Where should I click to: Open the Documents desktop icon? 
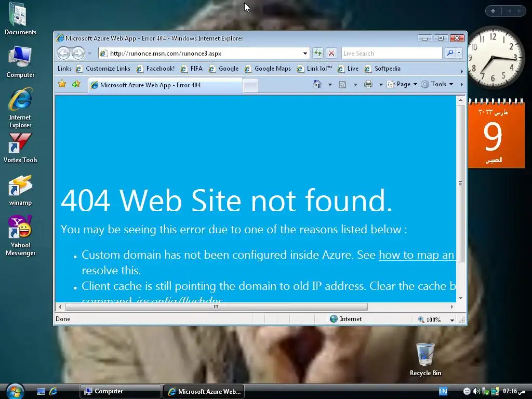[20, 19]
